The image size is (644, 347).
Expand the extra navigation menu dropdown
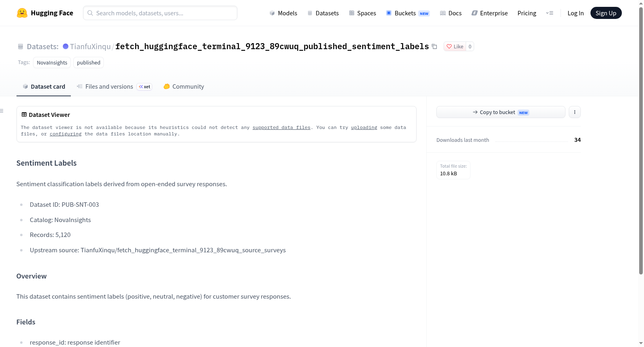click(549, 13)
